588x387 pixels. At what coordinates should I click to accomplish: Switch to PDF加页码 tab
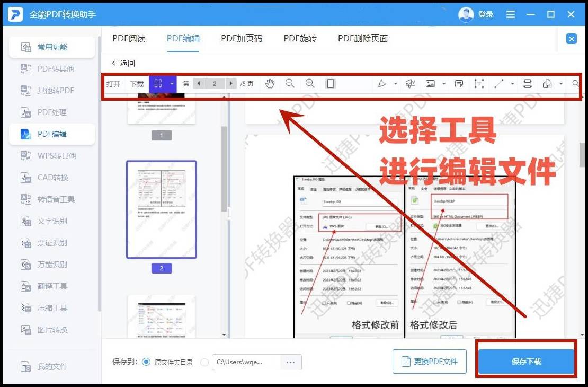pos(242,38)
